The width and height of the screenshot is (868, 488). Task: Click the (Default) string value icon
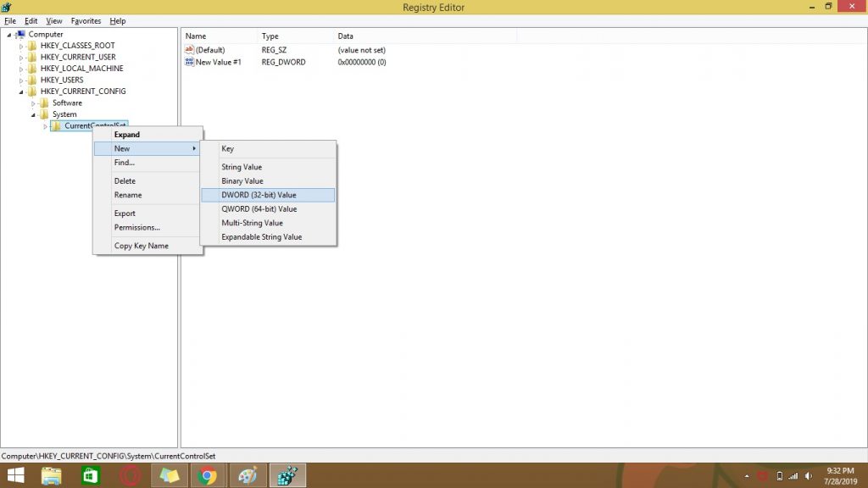[x=189, y=50]
